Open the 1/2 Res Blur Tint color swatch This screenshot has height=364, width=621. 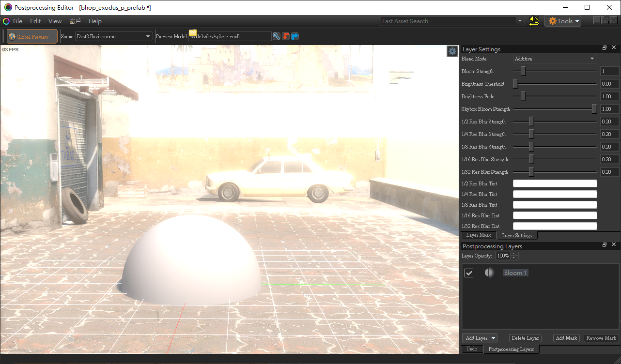(555, 183)
